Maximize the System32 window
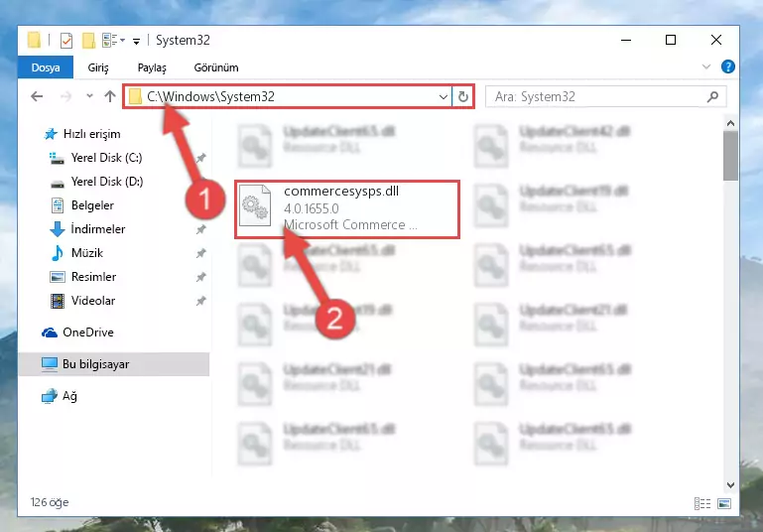The width and height of the screenshot is (763, 532). (x=671, y=40)
